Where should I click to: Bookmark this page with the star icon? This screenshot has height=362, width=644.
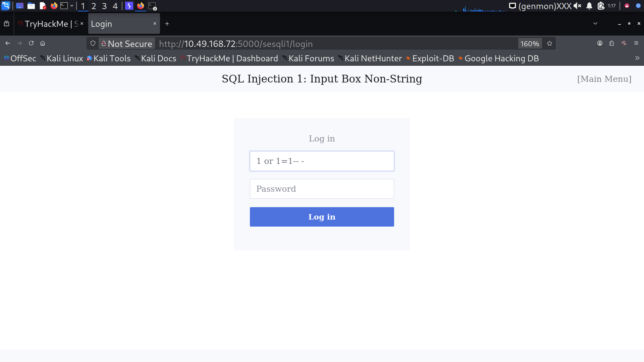(x=549, y=44)
